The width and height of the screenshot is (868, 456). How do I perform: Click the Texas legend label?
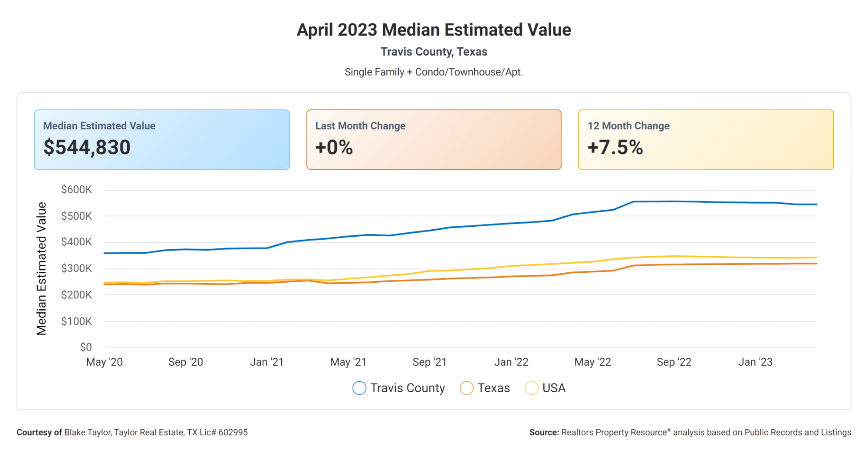[493, 388]
